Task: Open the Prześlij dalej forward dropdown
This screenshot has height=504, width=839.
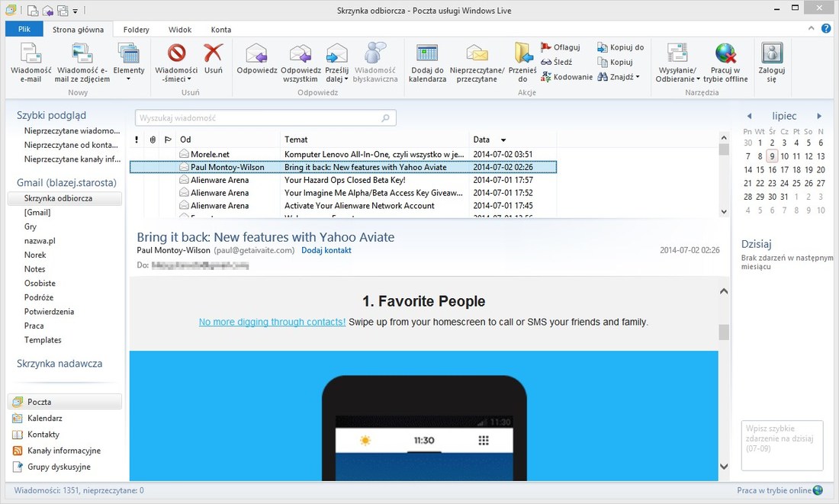Action: 336,63
